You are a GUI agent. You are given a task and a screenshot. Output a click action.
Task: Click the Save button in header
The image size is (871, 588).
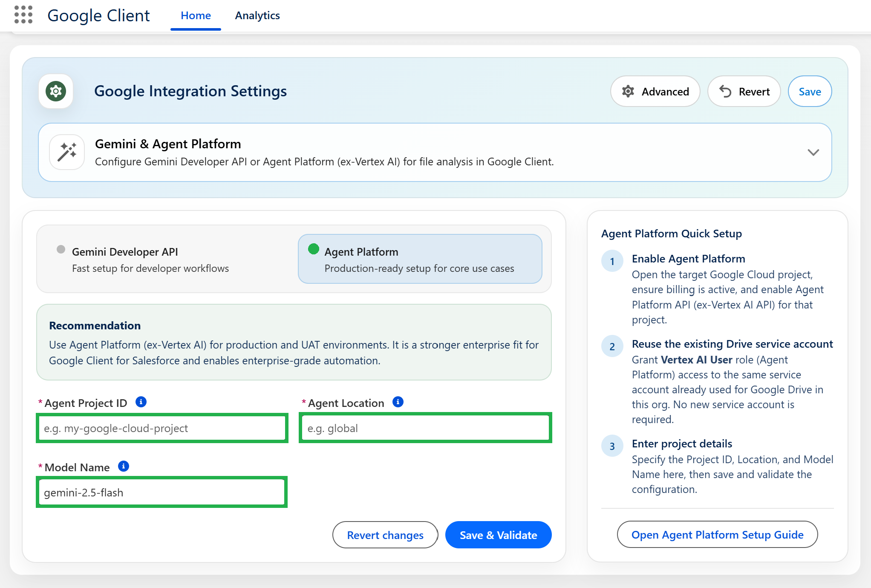tap(810, 92)
